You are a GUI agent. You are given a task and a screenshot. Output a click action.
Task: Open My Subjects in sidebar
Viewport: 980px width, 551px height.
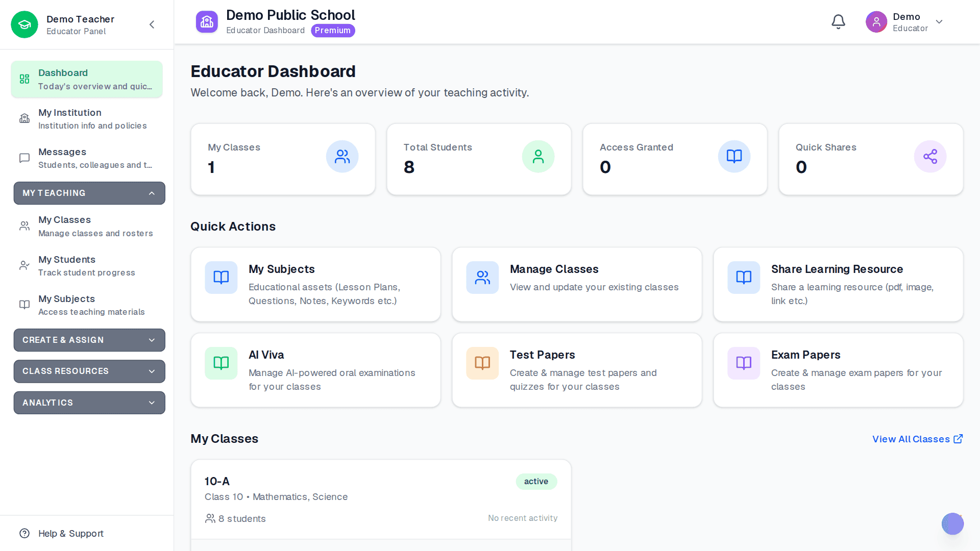[x=87, y=305]
